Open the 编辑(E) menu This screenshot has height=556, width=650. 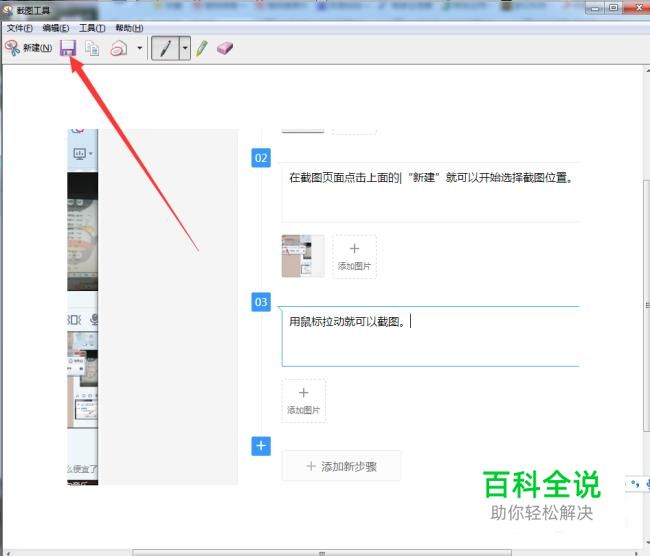click(56, 28)
